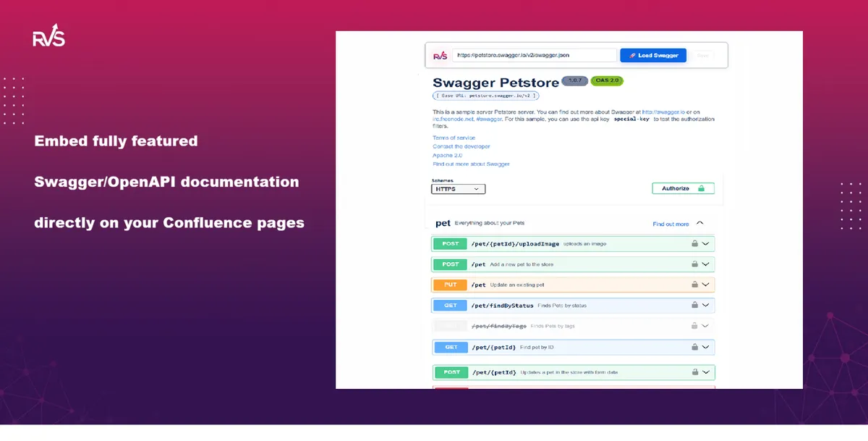The width and height of the screenshot is (868, 441).
Task: Expand the POST /pet Add a new pet chevron
Action: point(706,264)
